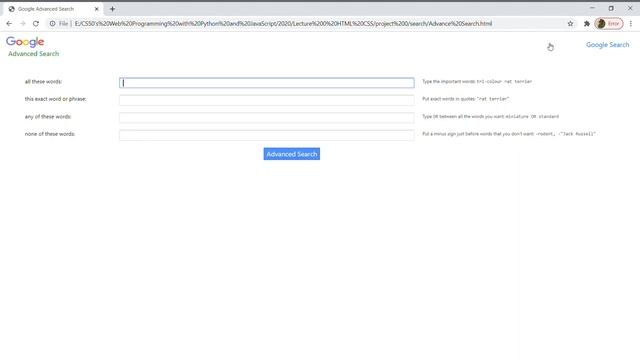Screen dimensions: 640x360
Task: Focus the exact word or phrase field
Action: pos(267,100)
